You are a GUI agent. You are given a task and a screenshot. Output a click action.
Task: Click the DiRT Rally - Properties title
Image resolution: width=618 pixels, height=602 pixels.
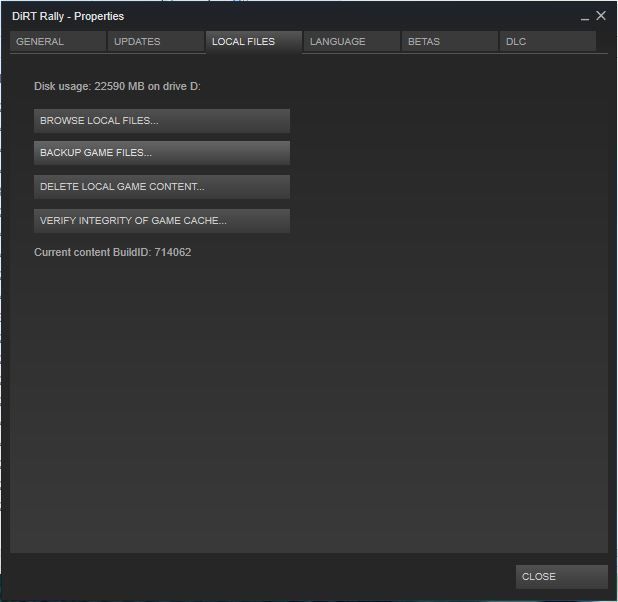click(68, 17)
